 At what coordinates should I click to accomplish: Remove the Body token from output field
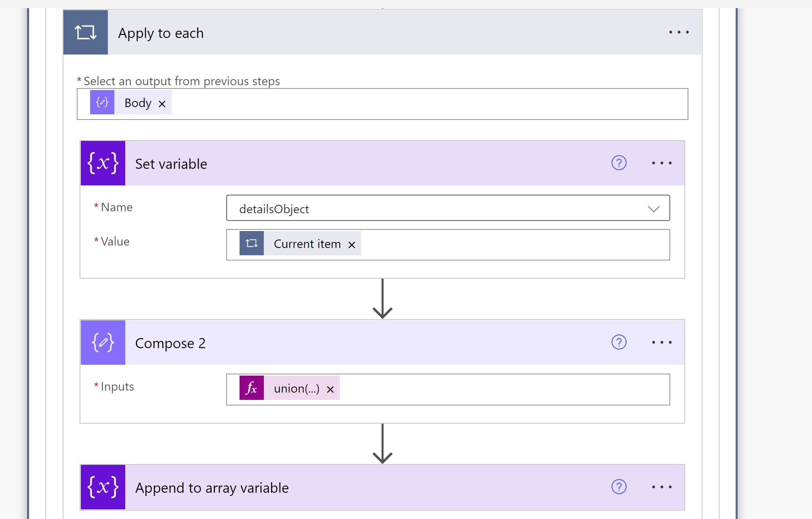162,104
